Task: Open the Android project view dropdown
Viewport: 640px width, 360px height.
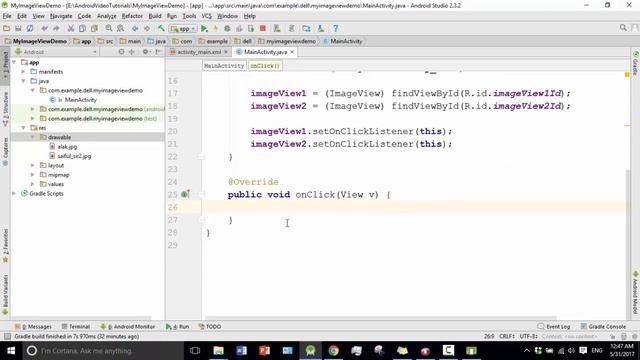Action: [56, 52]
